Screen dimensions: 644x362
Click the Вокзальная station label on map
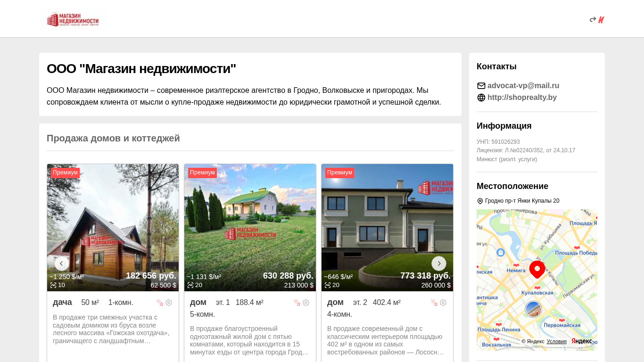pyautogui.click(x=496, y=345)
